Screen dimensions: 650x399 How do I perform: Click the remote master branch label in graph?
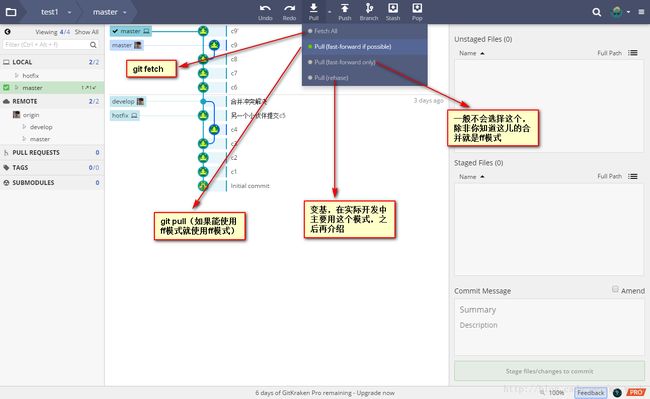127,45
